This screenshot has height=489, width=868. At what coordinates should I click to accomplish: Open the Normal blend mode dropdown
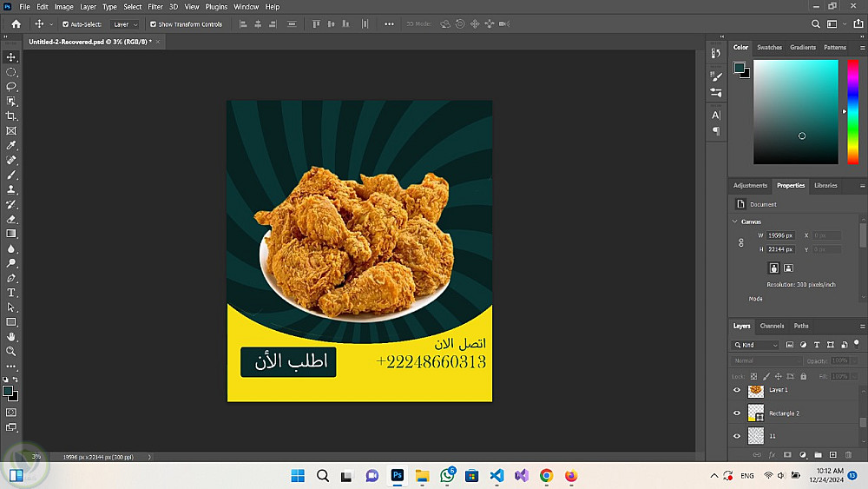766,360
